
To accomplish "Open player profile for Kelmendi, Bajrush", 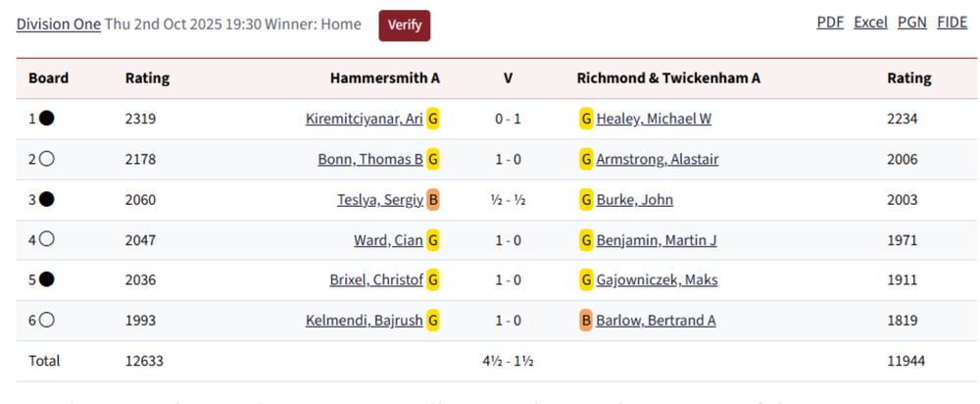I will [x=365, y=321].
